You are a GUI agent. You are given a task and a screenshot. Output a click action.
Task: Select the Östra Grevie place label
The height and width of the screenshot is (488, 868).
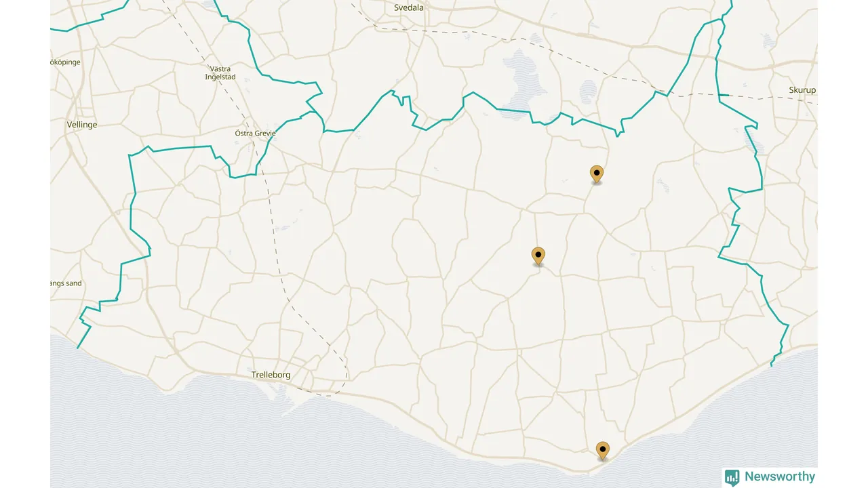(255, 134)
